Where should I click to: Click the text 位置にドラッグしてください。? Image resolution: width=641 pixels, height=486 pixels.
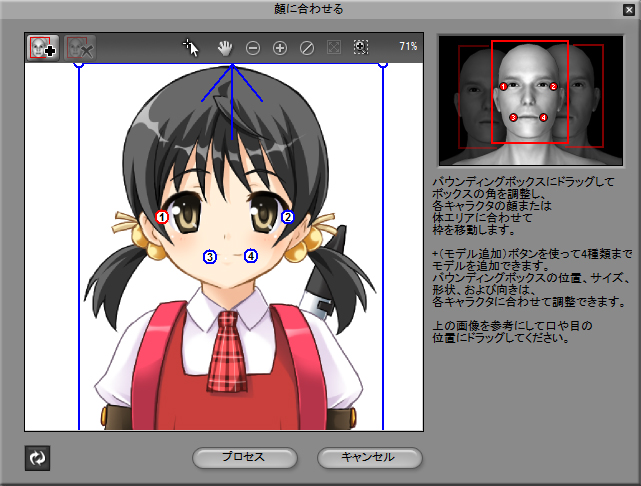tap(500, 338)
